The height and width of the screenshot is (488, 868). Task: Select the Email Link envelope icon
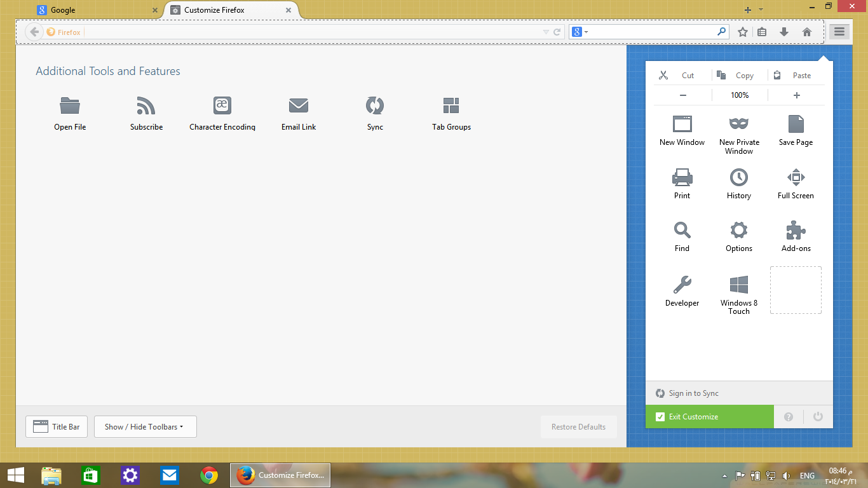[x=299, y=105]
